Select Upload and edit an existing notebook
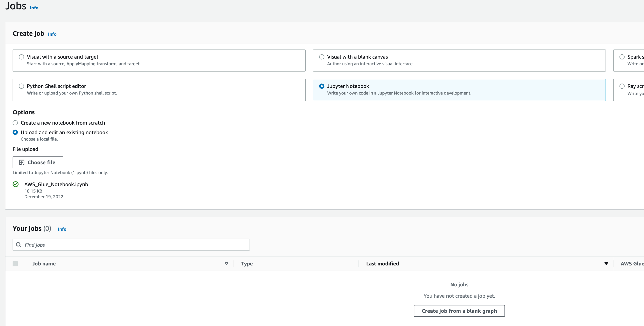This screenshot has height=326, width=644. pos(15,132)
